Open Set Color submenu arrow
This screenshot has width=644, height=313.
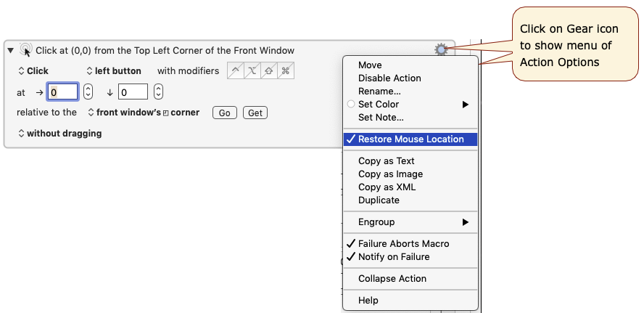466,105
